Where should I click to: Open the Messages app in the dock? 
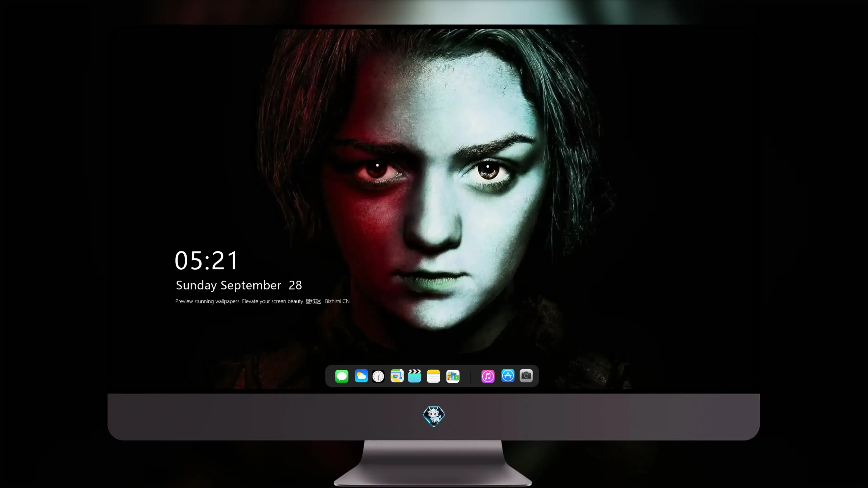(342, 376)
